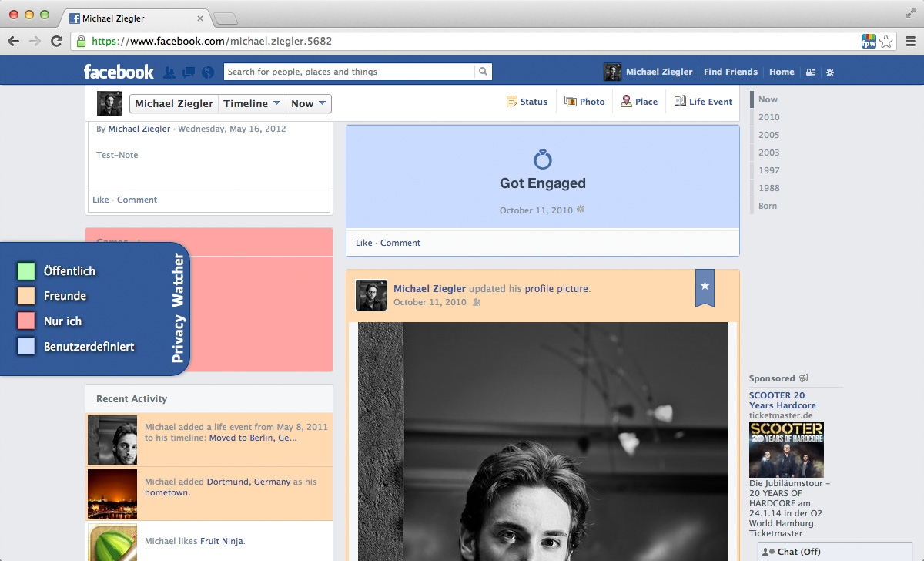Click the featured star ribbon on post

point(705,287)
